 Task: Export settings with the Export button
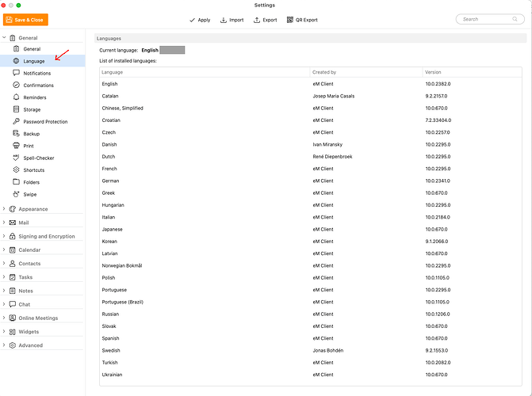(x=266, y=20)
